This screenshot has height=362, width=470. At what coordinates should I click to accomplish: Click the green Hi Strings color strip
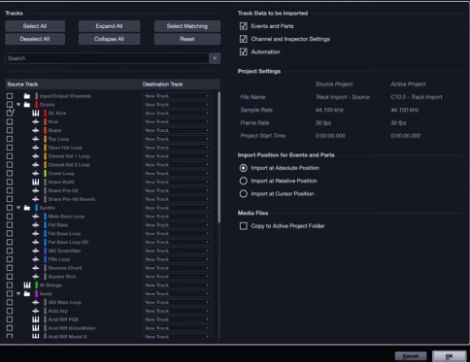(x=37, y=285)
